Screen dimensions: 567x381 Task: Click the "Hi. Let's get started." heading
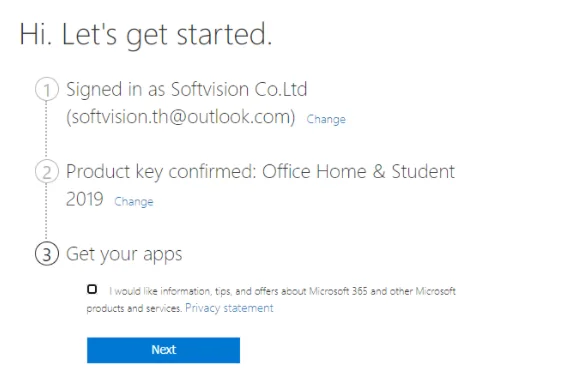(x=145, y=34)
